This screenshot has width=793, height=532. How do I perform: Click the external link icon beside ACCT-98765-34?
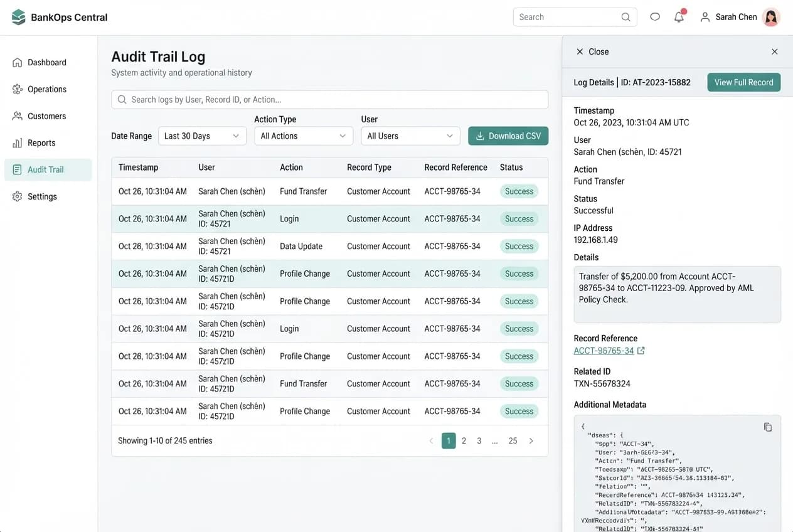point(641,351)
